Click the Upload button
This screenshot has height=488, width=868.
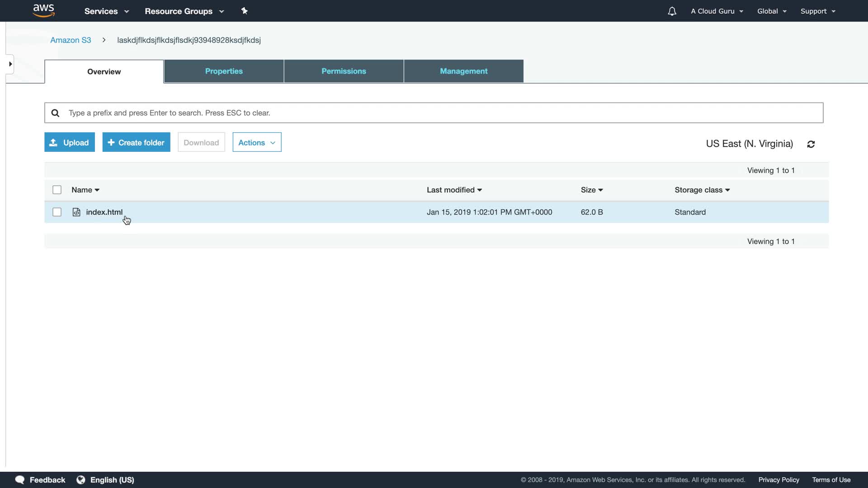tap(70, 143)
